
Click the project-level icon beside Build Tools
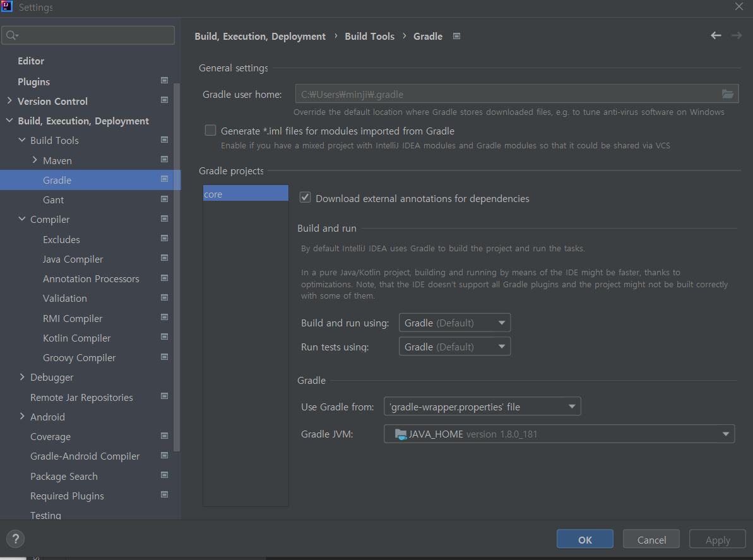pos(164,140)
